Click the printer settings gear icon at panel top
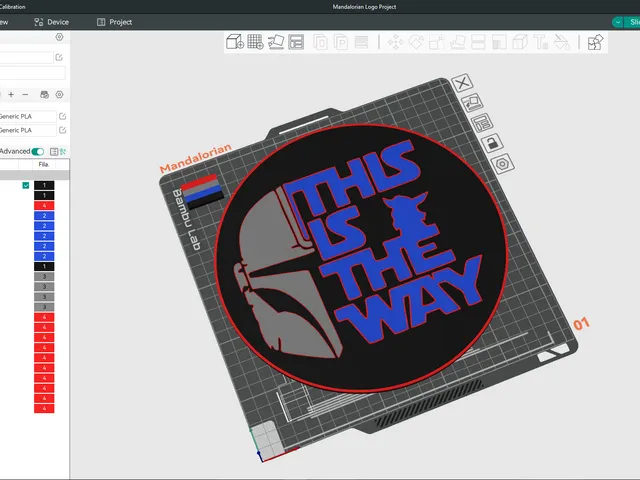640x480 pixels. point(59,37)
